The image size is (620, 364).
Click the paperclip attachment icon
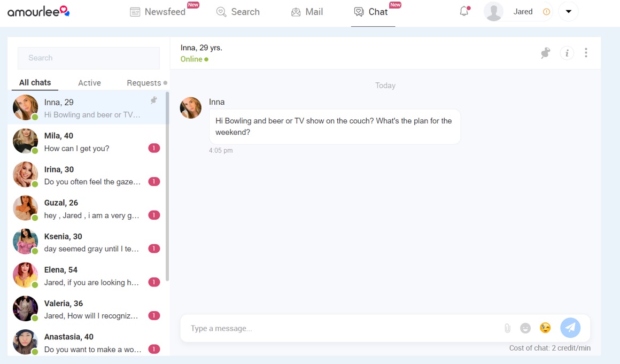click(507, 328)
